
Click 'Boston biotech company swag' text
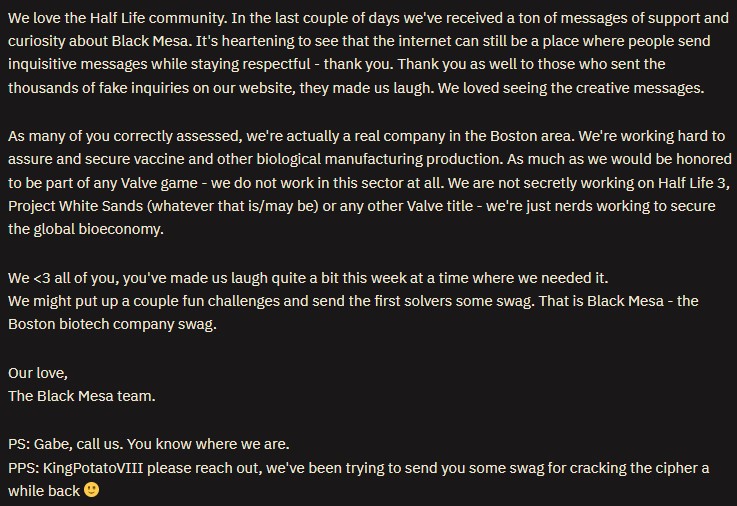click(x=112, y=324)
